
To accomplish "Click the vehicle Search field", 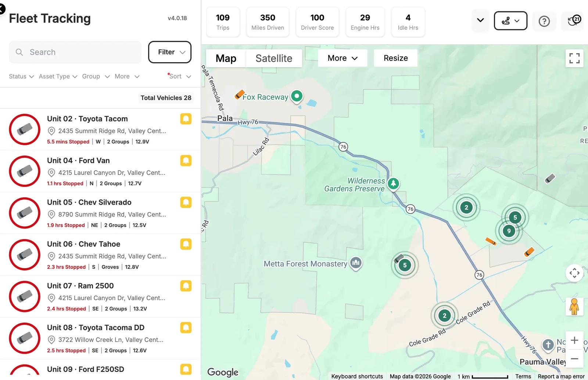I will coord(75,52).
